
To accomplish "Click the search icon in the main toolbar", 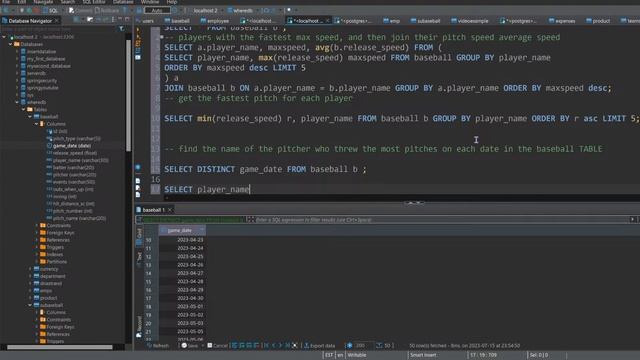I will (x=289, y=10).
